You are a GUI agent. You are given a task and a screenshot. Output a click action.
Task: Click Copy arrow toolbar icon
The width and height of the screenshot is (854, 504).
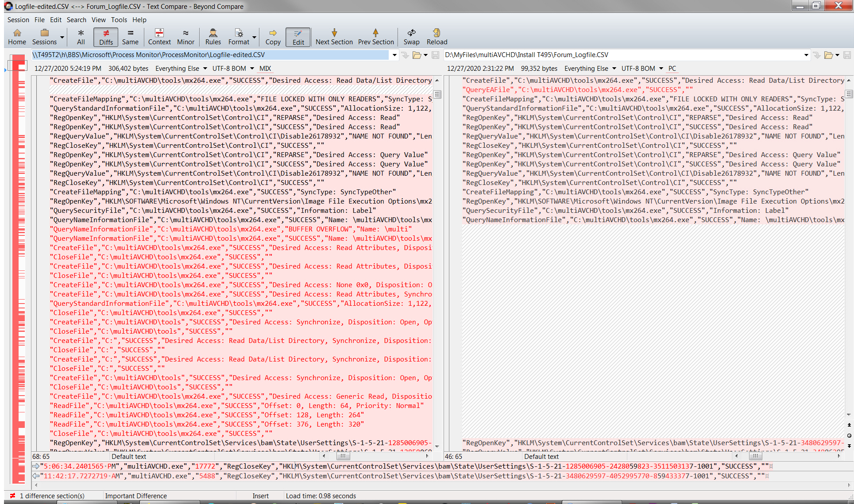tap(273, 37)
